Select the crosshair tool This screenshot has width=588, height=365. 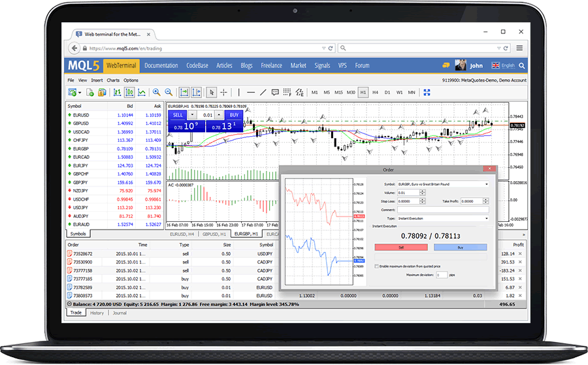[x=224, y=92]
